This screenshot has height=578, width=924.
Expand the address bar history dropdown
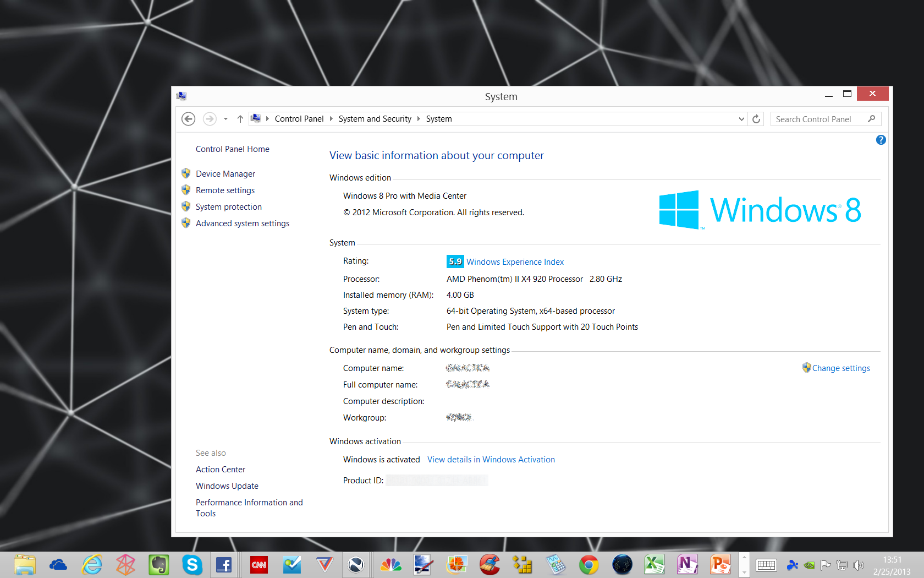tap(741, 119)
